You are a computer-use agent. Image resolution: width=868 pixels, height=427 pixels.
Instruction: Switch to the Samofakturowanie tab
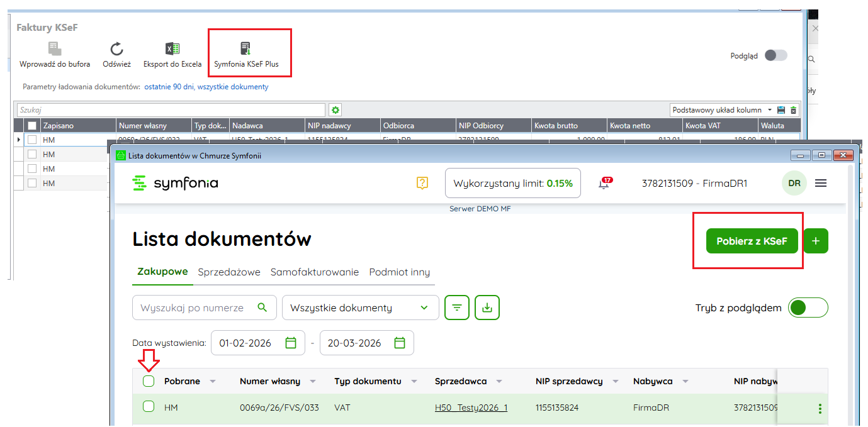coord(315,272)
